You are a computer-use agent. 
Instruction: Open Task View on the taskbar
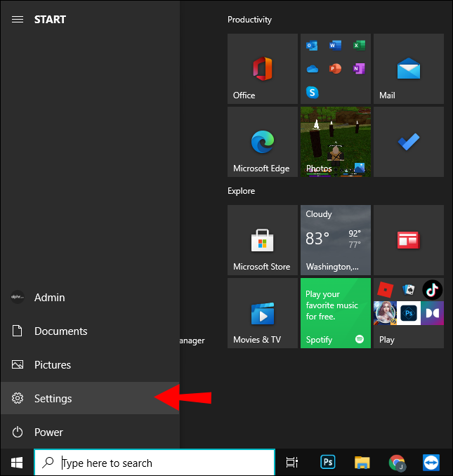pyautogui.click(x=292, y=463)
